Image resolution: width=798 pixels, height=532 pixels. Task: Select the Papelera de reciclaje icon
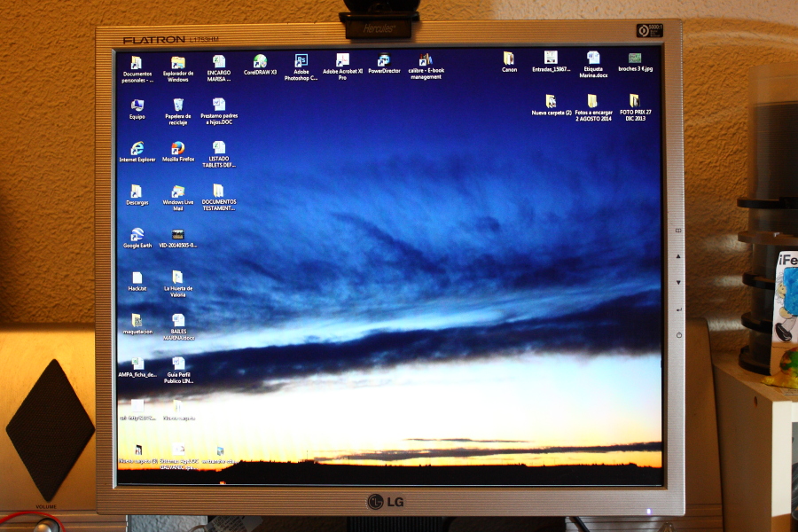[178, 112]
